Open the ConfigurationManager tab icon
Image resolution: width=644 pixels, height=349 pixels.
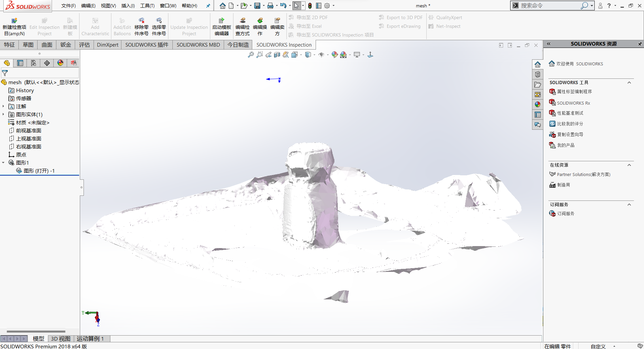point(33,63)
